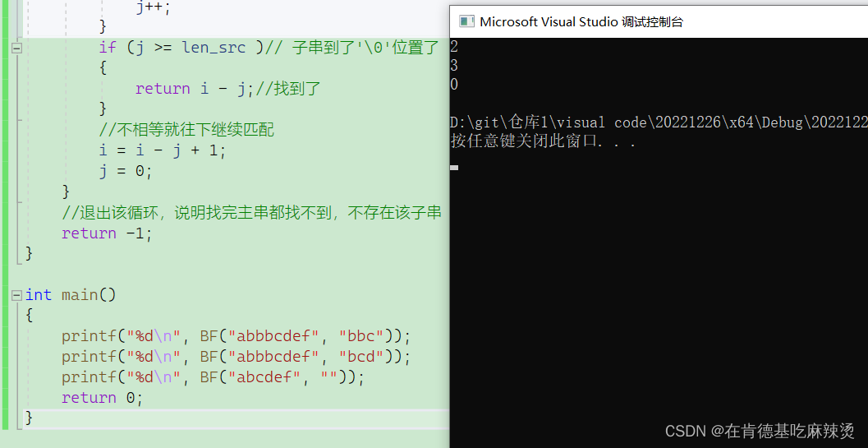This screenshot has height=448, width=868.
Task: Collapse the int main() function
Action: pos(16,295)
